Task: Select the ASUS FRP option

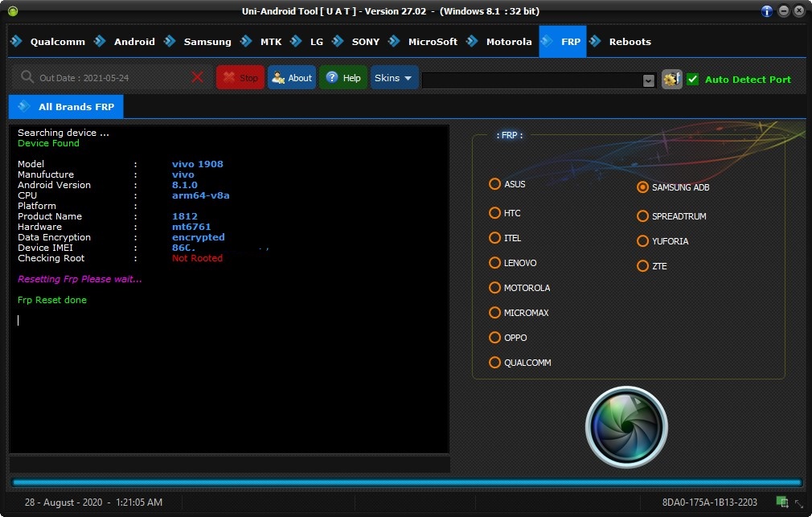Action: click(507, 184)
